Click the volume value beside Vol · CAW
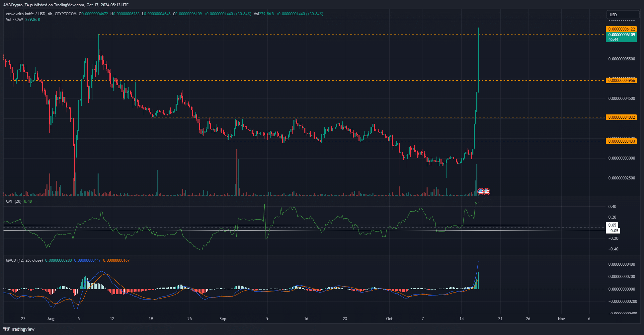The image size is (644, 335). (33, 20)
